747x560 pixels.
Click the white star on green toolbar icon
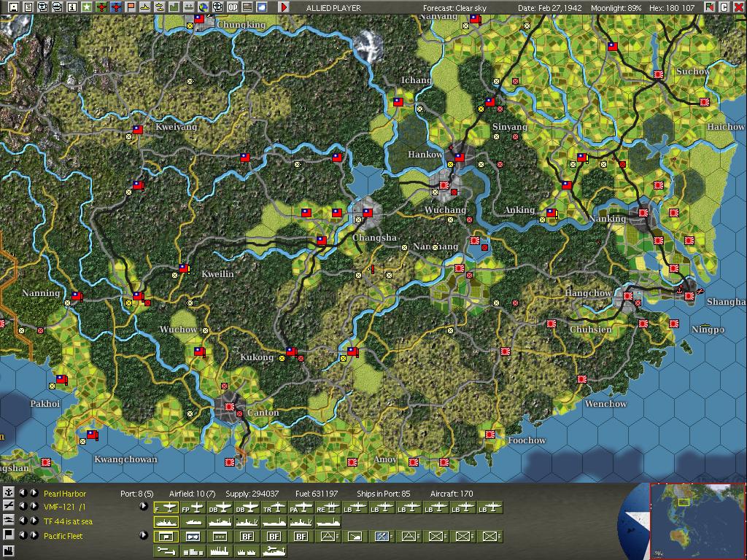[x=86, y=7]
